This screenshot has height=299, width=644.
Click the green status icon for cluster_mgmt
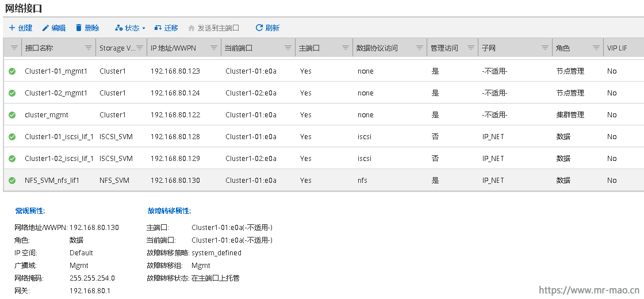[12, 115]
